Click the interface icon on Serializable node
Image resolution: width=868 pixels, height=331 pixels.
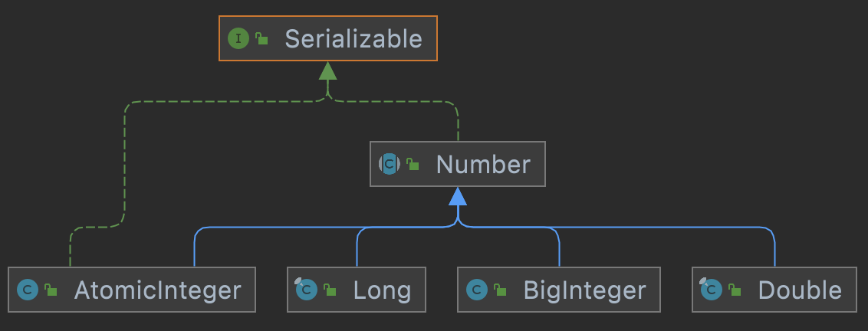coord(238,38)
